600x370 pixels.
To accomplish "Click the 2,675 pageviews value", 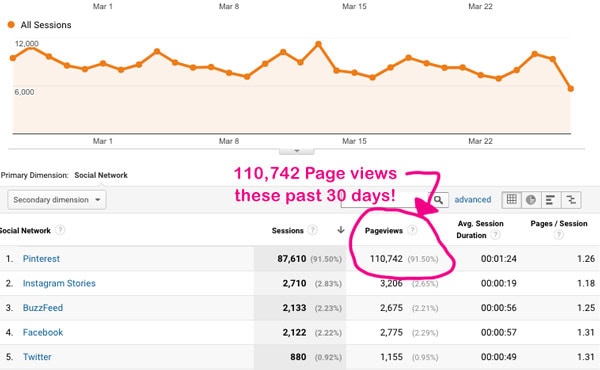I will pyautogui.click(x=391, y=308).
